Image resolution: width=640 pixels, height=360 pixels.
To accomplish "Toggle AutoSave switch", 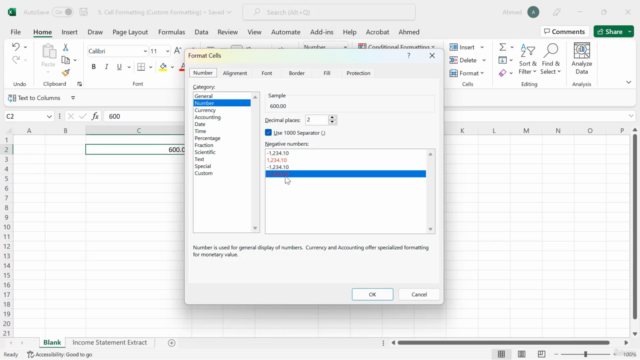I will (x=63, y=12).
